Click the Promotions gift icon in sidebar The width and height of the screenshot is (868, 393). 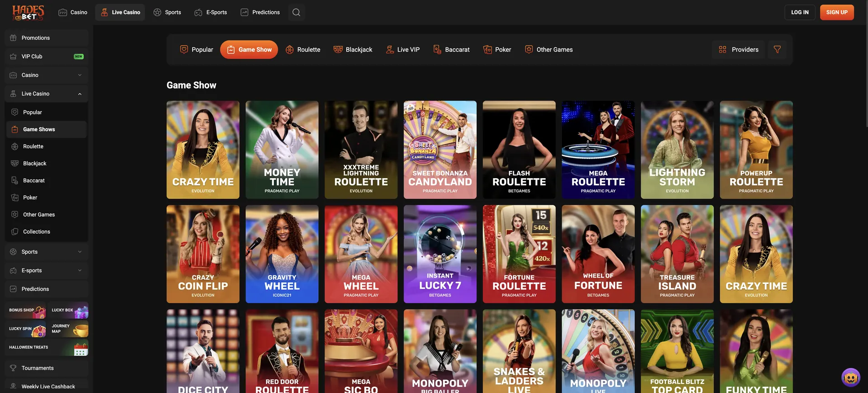[14, 38]
